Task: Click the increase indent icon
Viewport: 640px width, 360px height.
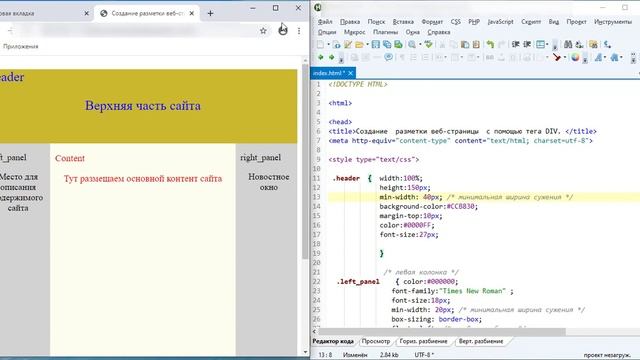Action: tap(527, 44)
